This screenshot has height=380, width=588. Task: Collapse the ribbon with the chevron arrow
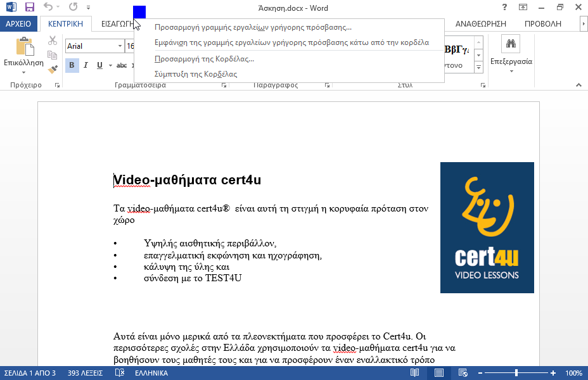[x=578, y=85]
